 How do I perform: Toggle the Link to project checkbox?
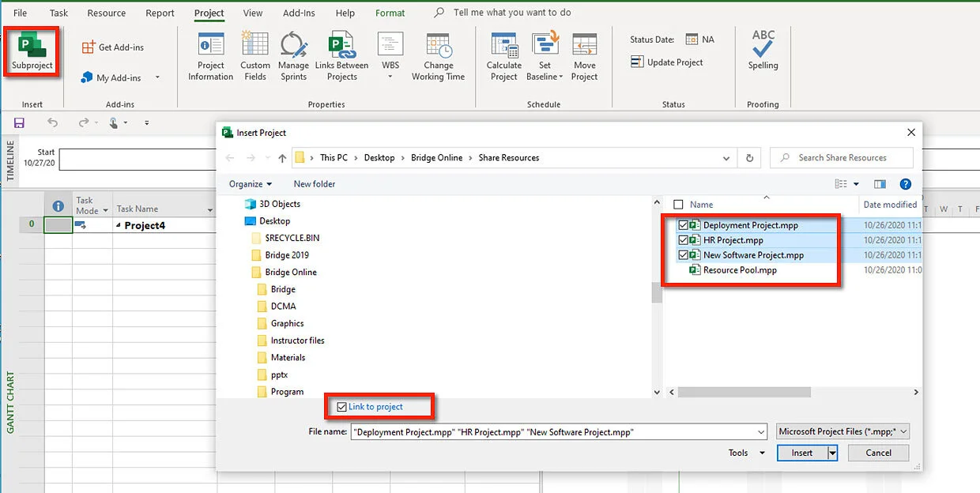[341, 407]
